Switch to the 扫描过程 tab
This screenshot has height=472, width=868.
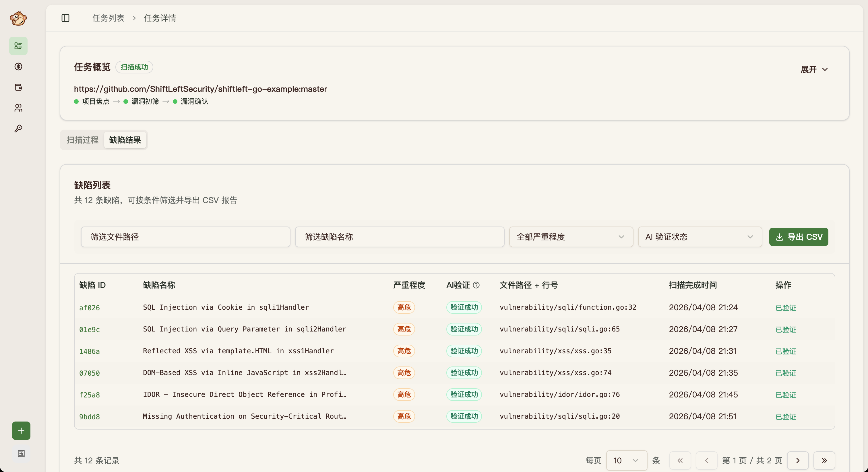83,140
